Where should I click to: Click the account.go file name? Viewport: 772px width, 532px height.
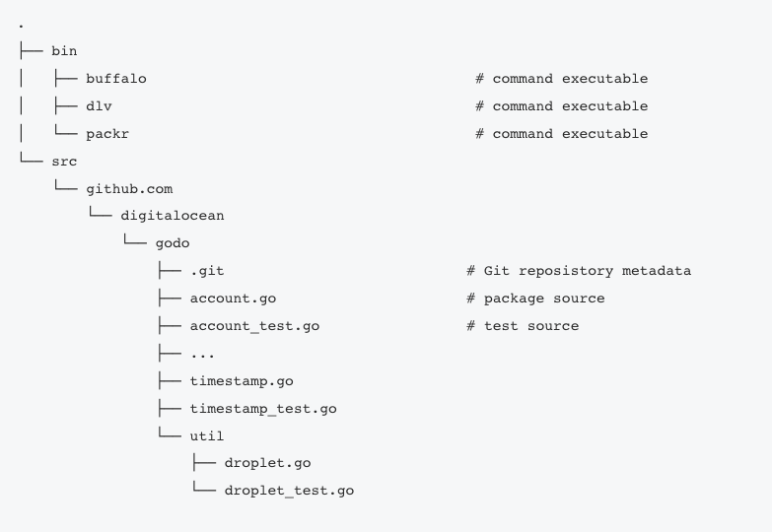[234, 299]
